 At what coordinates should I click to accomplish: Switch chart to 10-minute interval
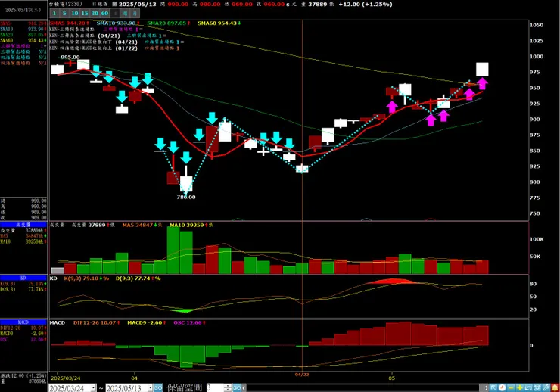[x=74, y=14]
